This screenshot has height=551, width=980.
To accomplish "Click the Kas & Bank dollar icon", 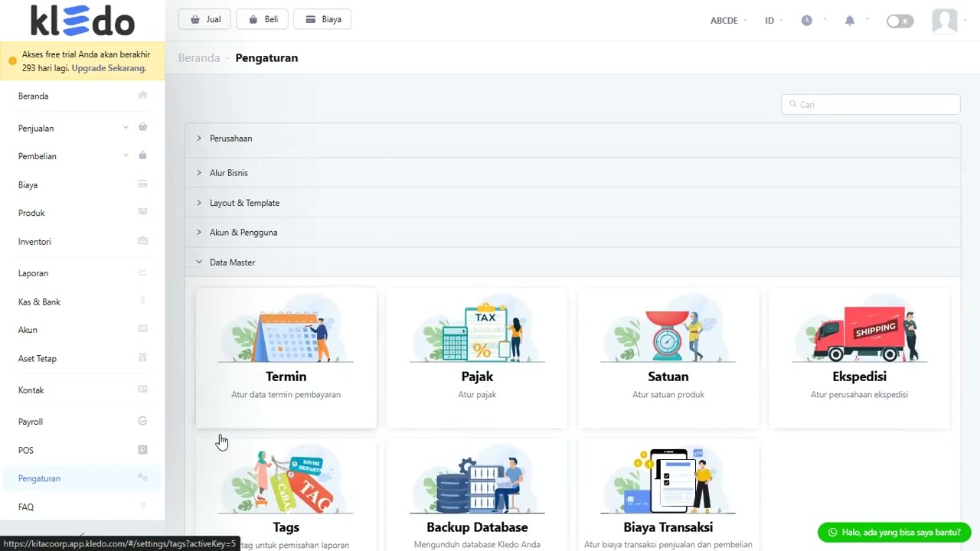I will 142,301.
